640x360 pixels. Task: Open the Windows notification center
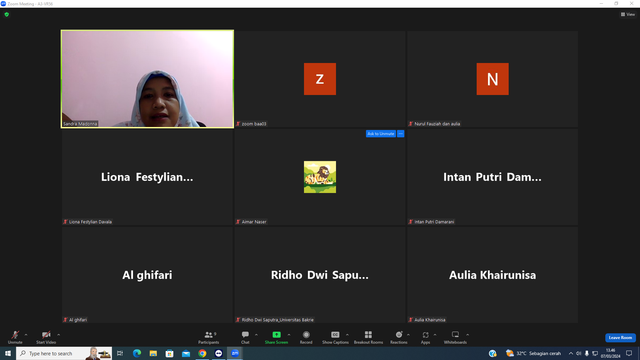pyautogui.click(x=629, y=353)
